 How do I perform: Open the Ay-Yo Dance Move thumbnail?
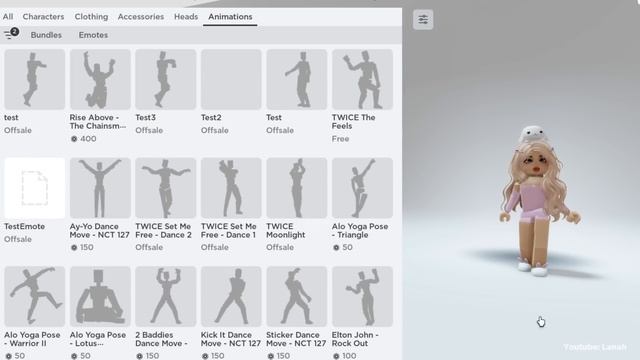click(x=100, y=188)
